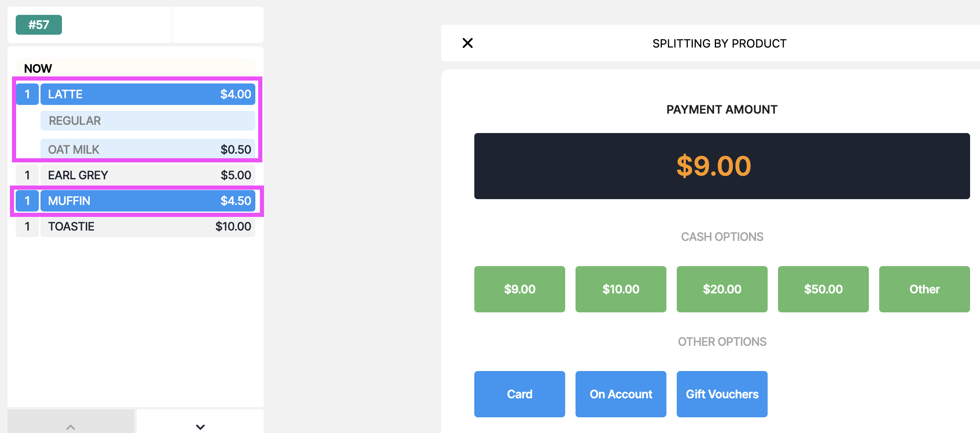Pay with Gift Vouchers
The height and width of the screenshot is (433, 980).
pos(722,394)
